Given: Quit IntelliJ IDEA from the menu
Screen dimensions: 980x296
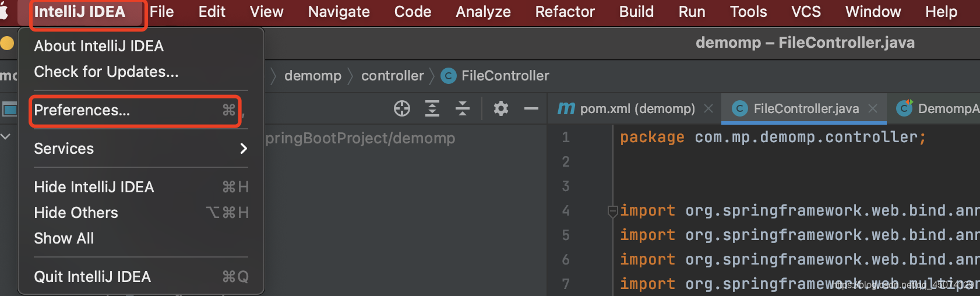Looking at the screenshot, I should [x=93, y=277].
